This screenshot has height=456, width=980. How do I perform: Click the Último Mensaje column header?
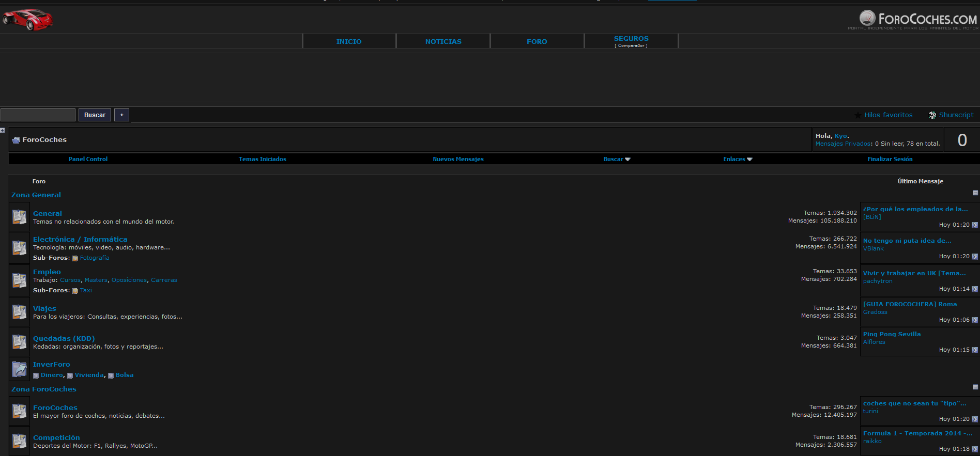921,181
